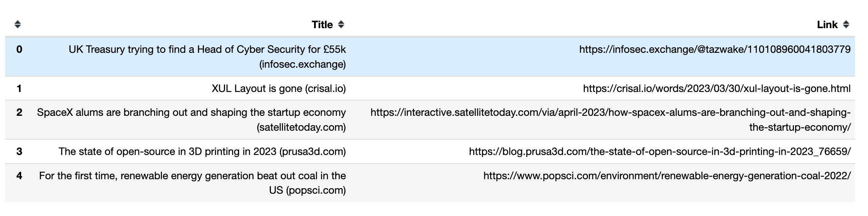Sort by the index column arrows

tap(17, 25)
